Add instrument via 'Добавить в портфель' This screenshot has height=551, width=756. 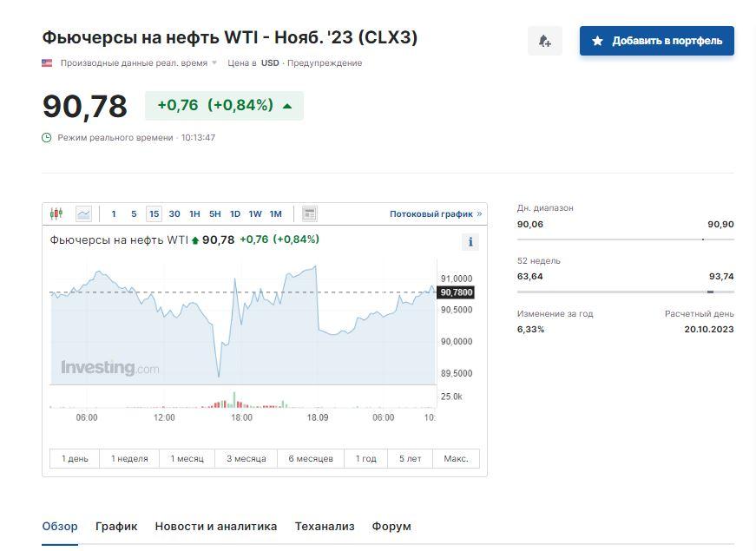657,41
